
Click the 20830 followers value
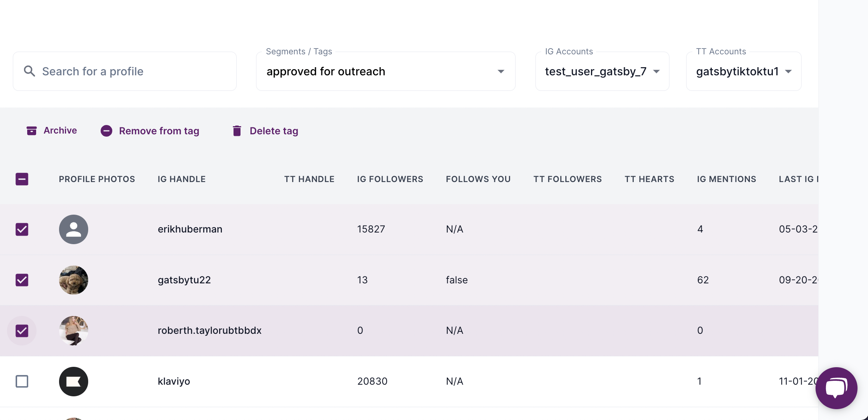(x=372, y=381)
